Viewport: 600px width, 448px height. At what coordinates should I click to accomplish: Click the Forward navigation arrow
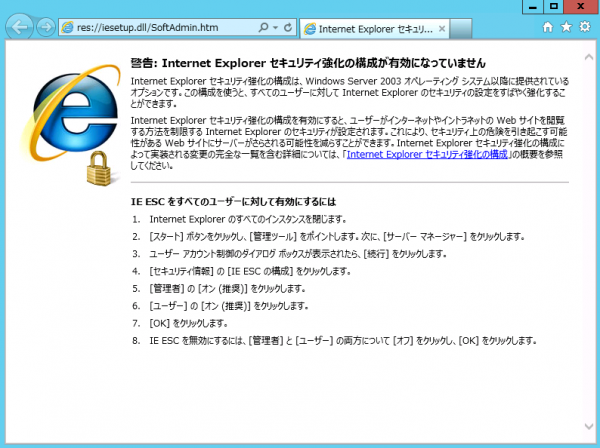[x=46, y=30]
